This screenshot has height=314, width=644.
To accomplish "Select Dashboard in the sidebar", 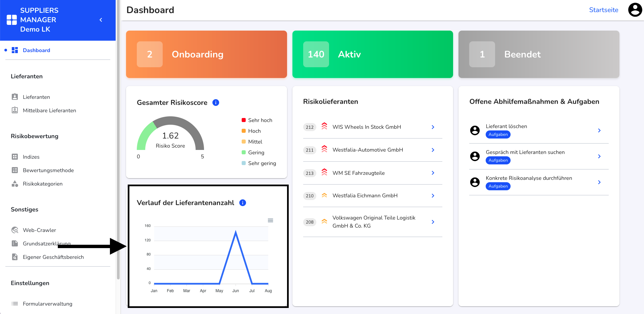I will point(36,50).
